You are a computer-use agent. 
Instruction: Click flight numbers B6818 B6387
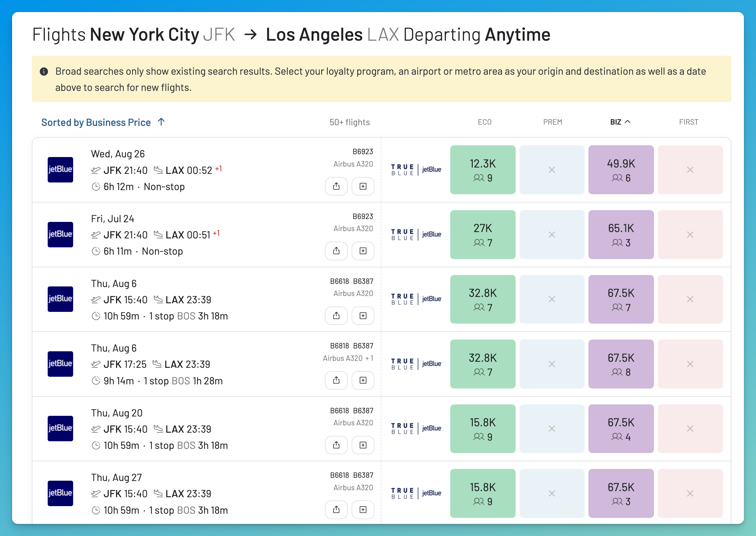coord(351,346)
